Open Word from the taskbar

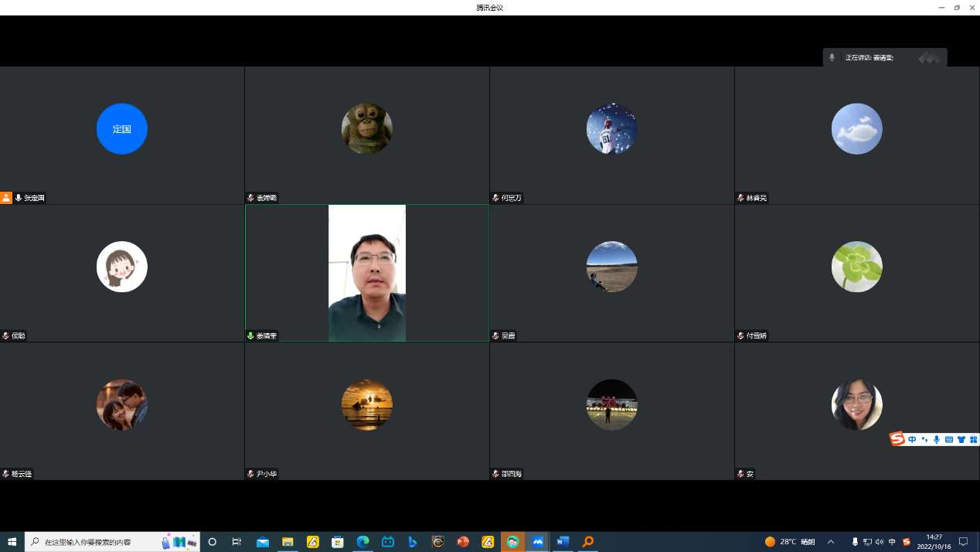[563, 542]
